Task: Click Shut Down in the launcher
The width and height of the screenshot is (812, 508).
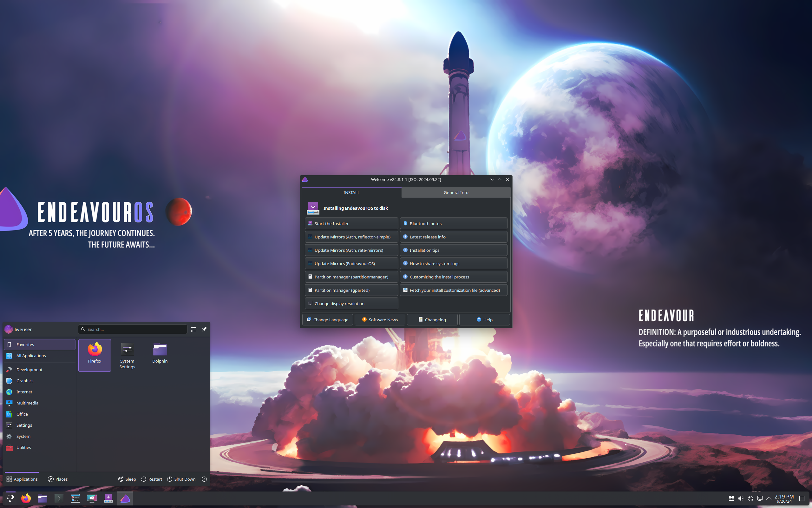Action: click(x=181, y=479)
